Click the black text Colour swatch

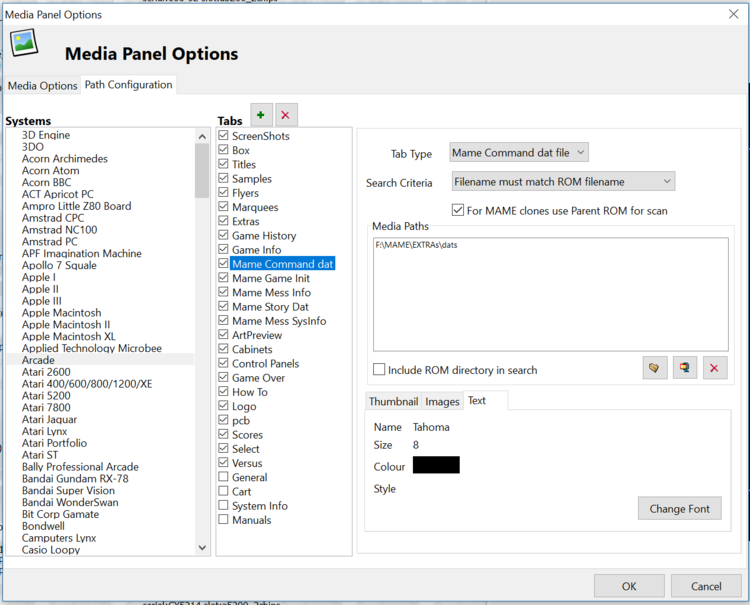coord(436,465)
